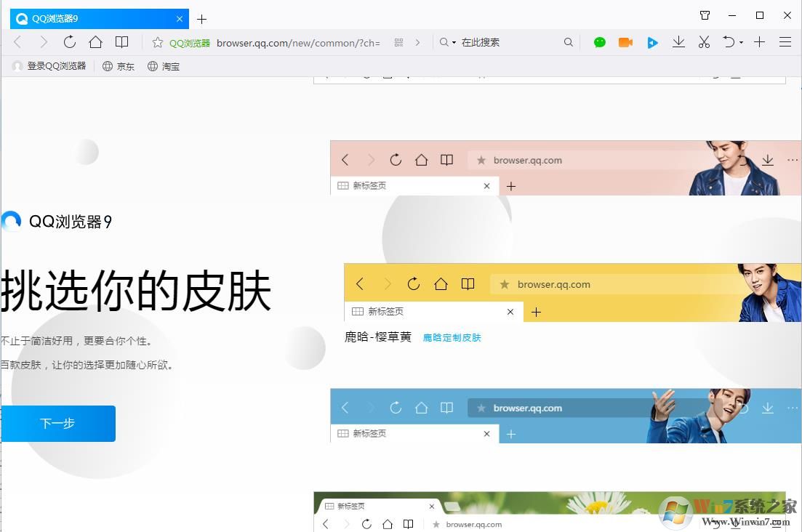Select the blue Luhan skin preview
Image resolution: width=802 pixels, height=532 pixels.
pos(566,416)
